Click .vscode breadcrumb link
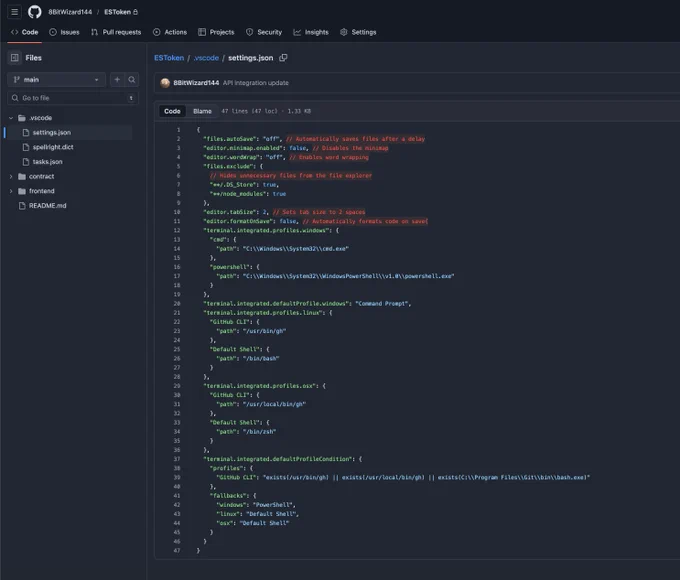Viewport: 680px width, 580px height. coord(206,58)
